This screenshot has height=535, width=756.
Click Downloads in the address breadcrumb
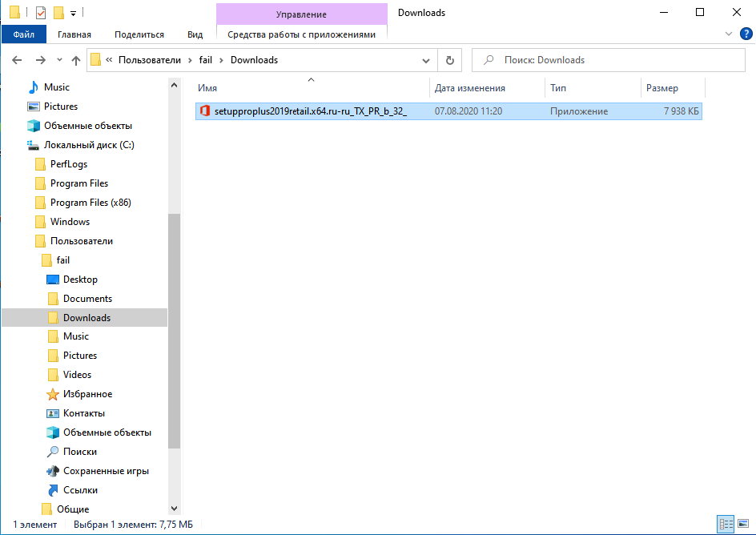coord(254,60)
